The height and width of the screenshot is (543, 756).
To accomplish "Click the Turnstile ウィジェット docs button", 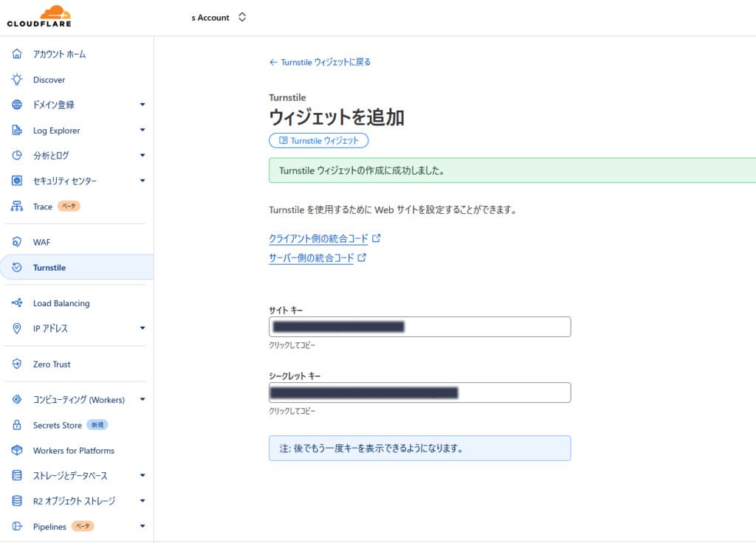I will (x=318, y=140).
